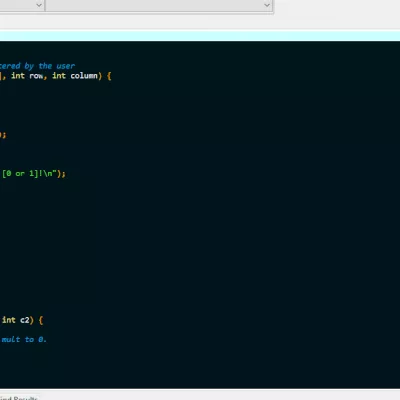Click opening brace after 'column)'
Image resolution: width=400 pixels, height=400 pixels.
(x=109, y=76)
